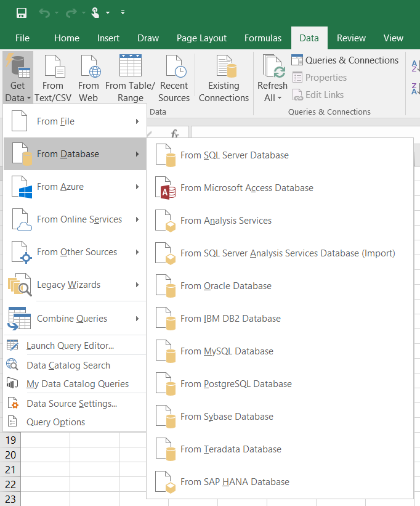Choose SQL Server Analysis Services Database (Import)

click(280, 253)
